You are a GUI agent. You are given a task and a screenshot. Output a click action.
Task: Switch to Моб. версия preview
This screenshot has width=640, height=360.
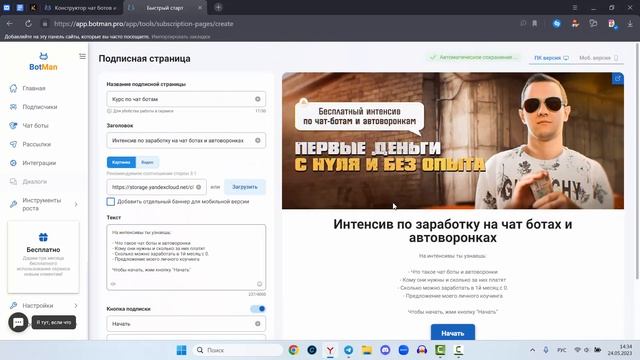599,58
